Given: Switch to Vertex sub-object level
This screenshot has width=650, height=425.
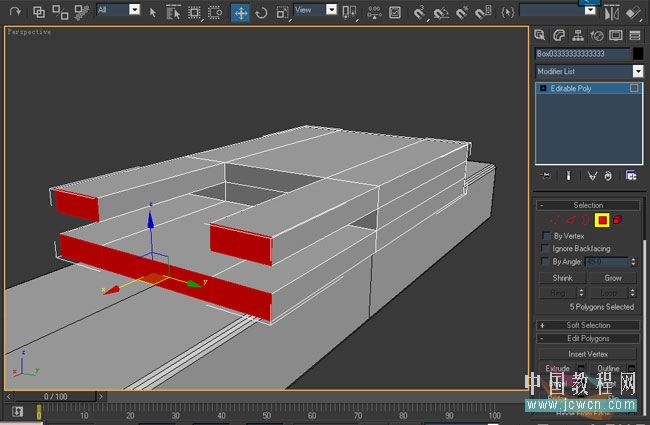Looking at the screenshot, I should point(553,220).
